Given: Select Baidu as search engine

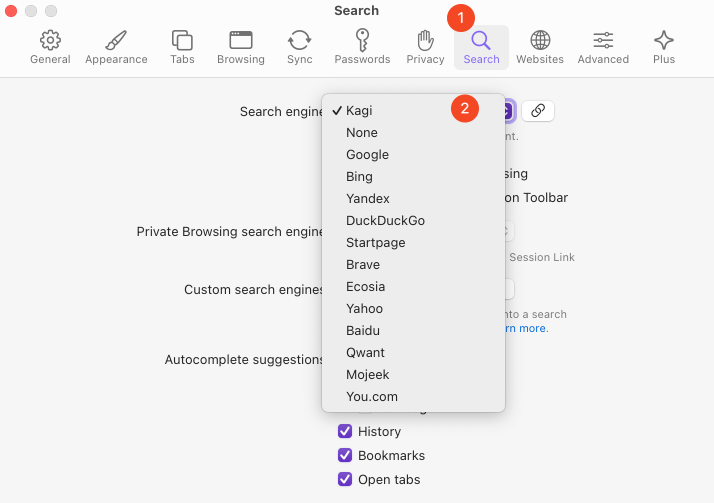Looking at the screenshot, I should [x=413, y=330].
